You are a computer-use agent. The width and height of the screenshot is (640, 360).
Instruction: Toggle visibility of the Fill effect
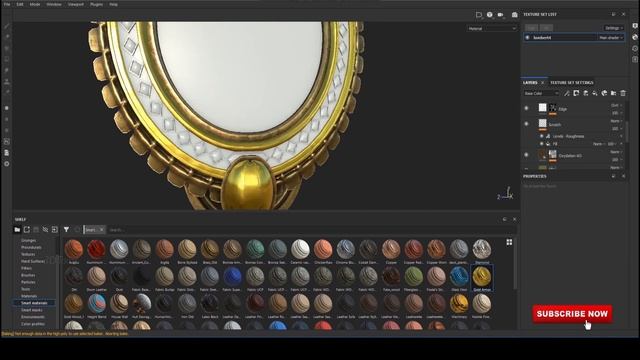542,144
